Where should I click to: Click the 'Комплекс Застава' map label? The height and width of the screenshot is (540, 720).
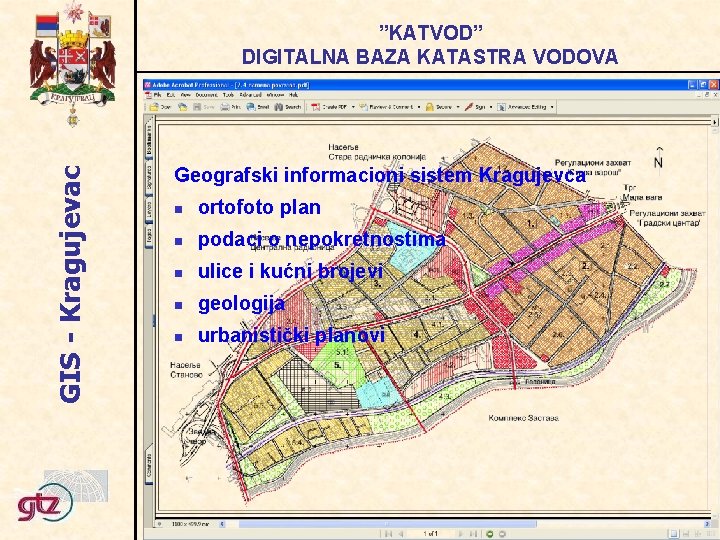point(524,418)
